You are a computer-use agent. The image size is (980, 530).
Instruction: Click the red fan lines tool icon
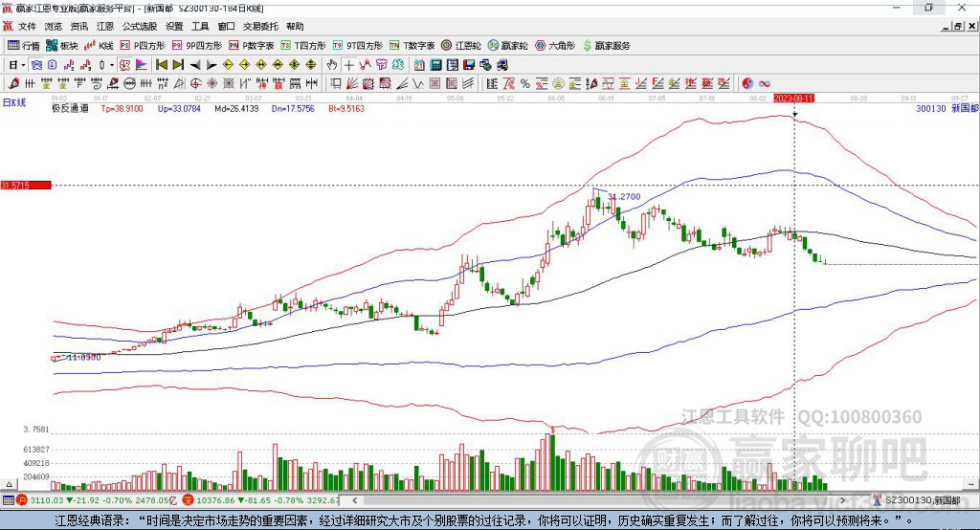click(x=352, y=83)
